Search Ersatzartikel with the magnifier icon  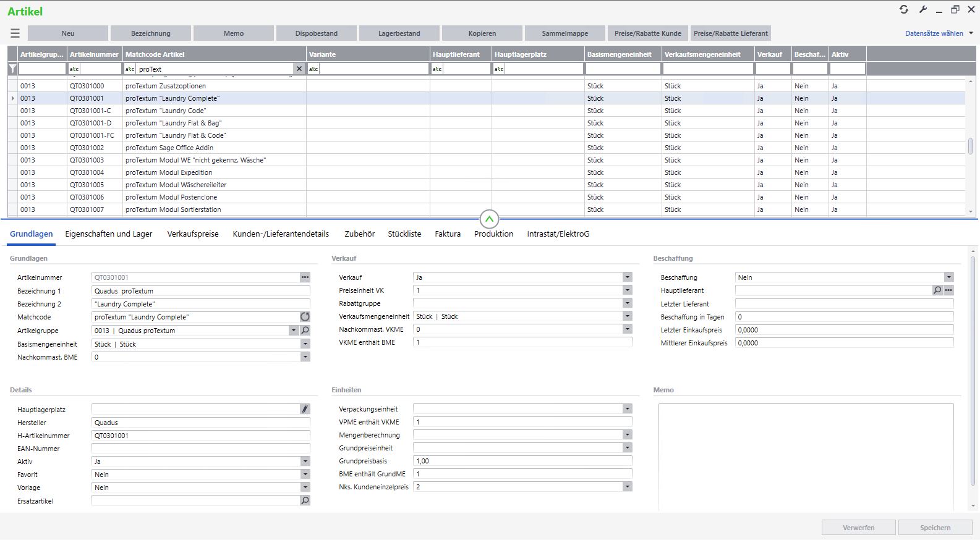(x=305, y=500)
